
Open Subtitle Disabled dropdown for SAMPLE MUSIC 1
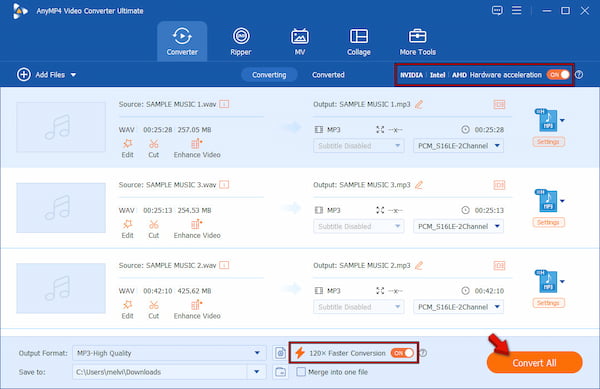tap(359, 146)
